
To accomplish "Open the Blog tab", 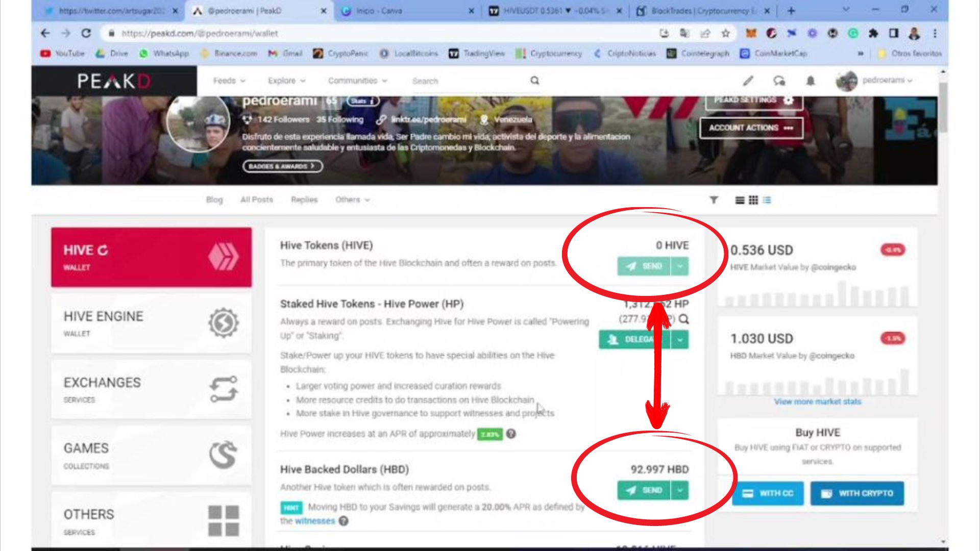I will point(214,199).
